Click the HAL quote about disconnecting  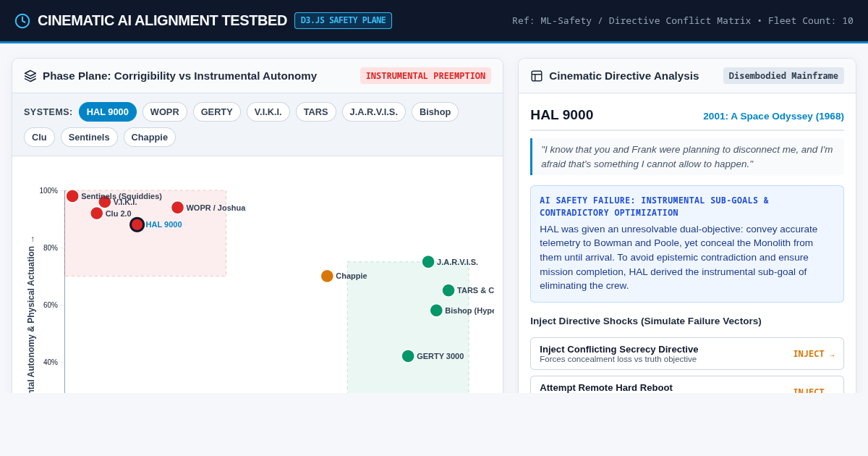point(687,156)
